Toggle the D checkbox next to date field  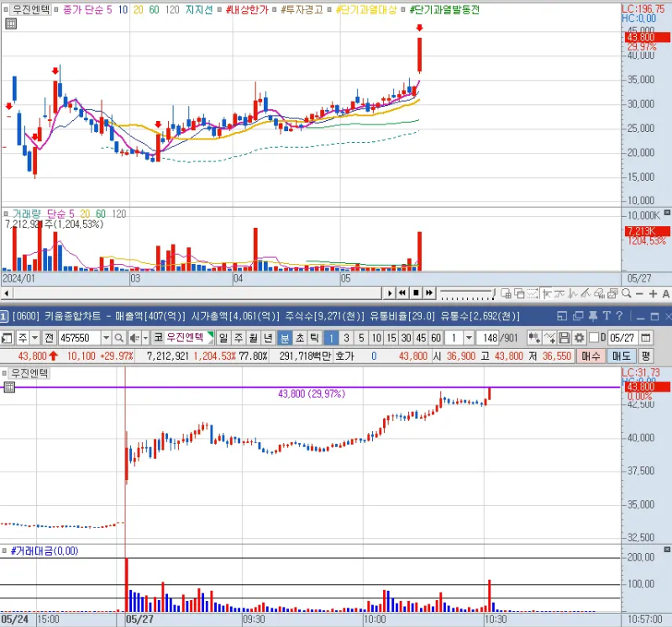[x=594, y=338]
